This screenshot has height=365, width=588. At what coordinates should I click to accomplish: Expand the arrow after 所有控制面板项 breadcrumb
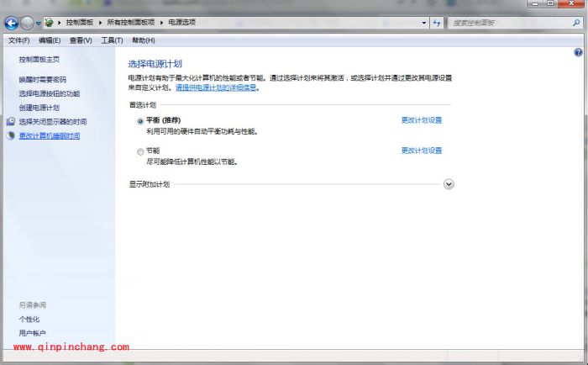[x=161, y=23]
